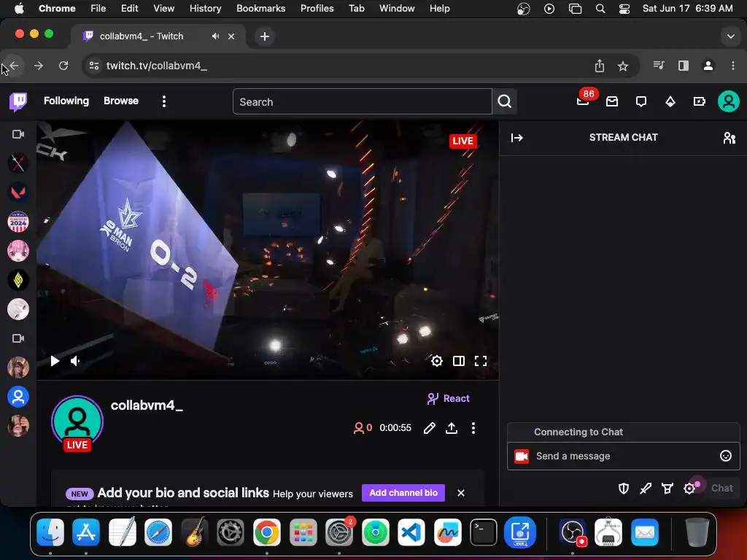Open notifications showing 86 unread

point(583,101)
